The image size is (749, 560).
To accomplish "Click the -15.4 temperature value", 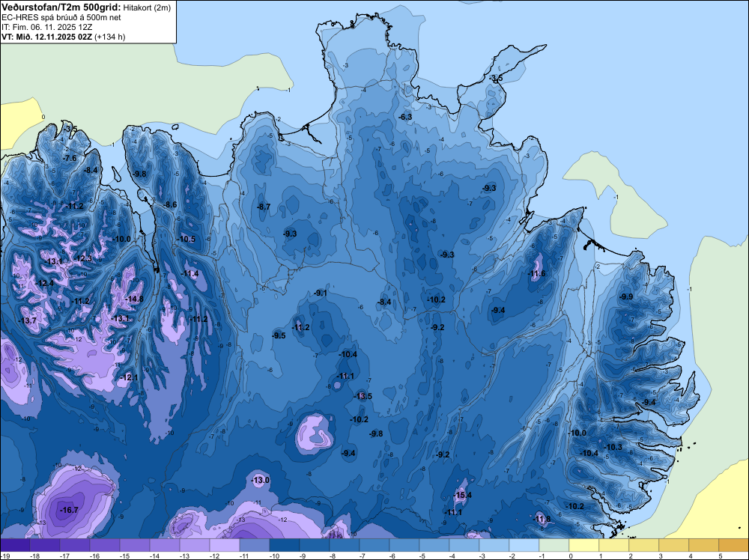I will coord(462,495).
